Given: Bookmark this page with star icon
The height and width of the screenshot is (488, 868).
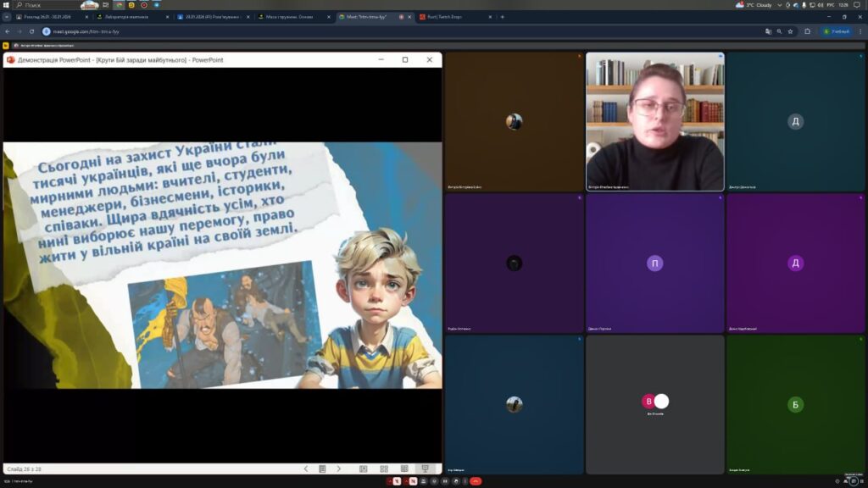Looking at the screenshot, I should click(x=791, y=31).
